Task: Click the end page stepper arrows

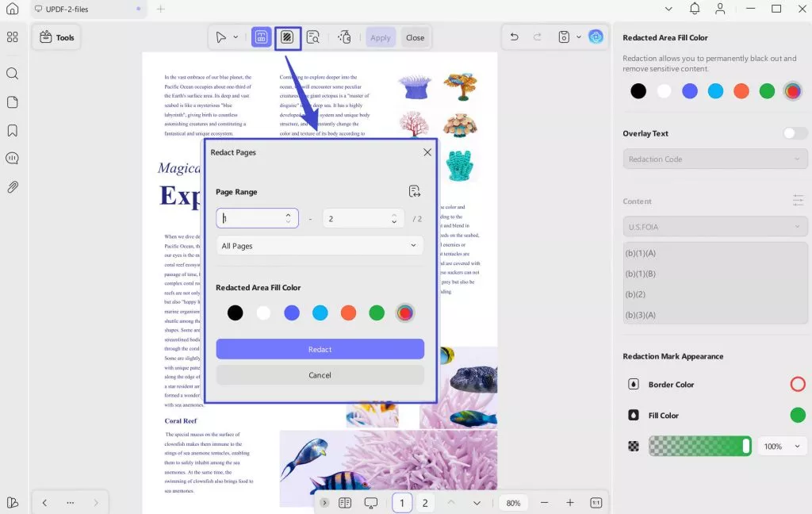Action: click(x=394, y=218)
